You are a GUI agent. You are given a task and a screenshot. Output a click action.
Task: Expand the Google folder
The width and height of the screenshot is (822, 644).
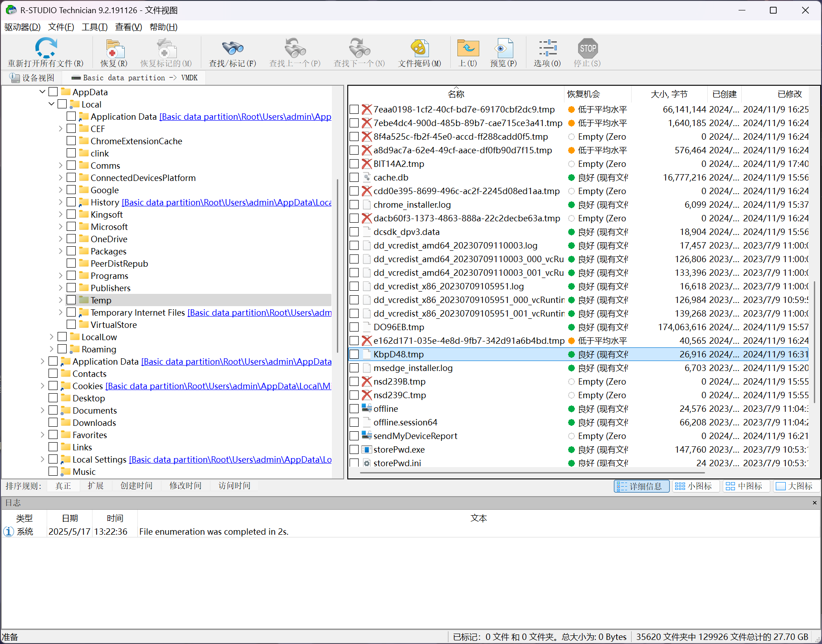tap(61, 190)
